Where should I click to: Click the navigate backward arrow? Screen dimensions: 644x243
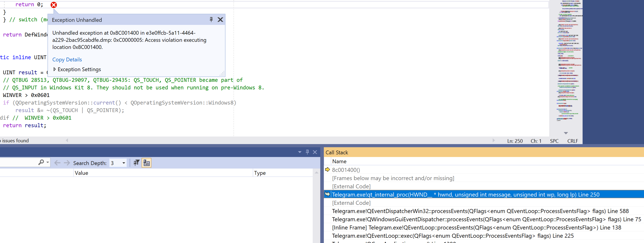tap(57, 163)
